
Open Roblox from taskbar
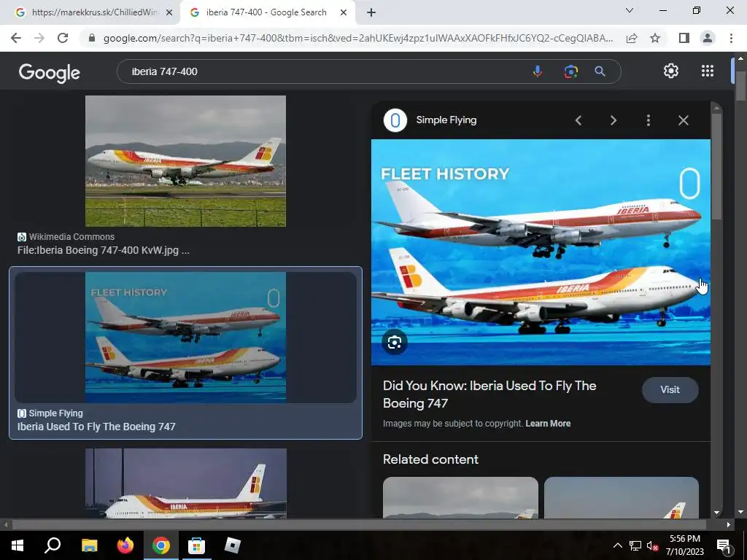tap(232, 545)
